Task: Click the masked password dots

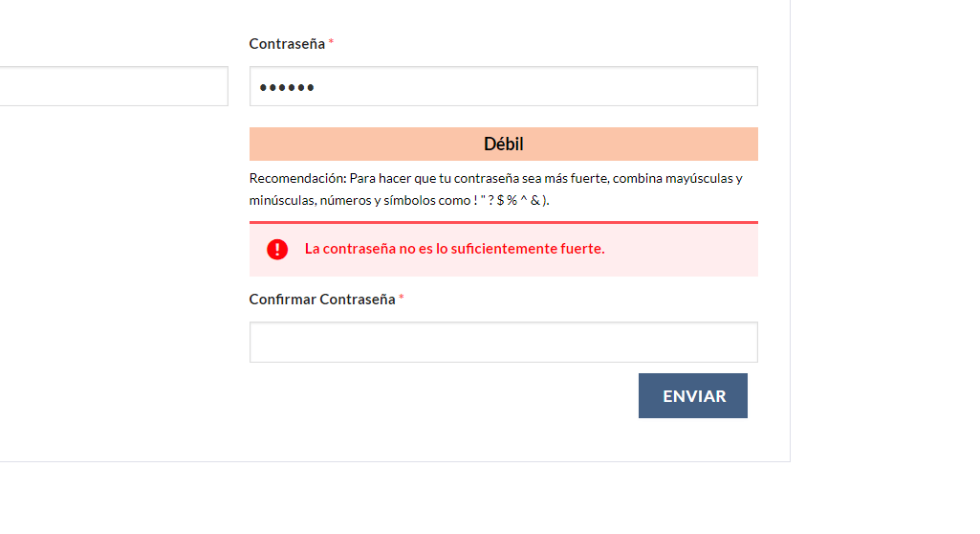Action: [287, 87]
